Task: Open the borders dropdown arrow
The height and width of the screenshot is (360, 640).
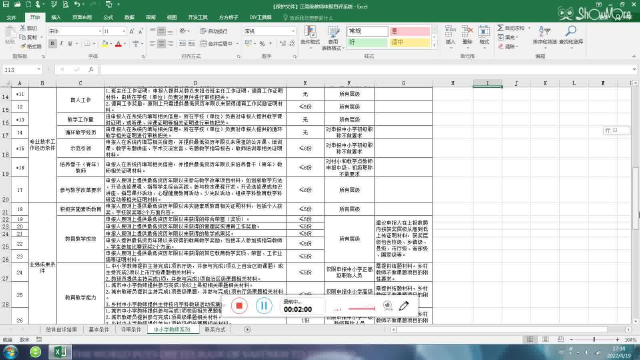Action: (94, 44)
